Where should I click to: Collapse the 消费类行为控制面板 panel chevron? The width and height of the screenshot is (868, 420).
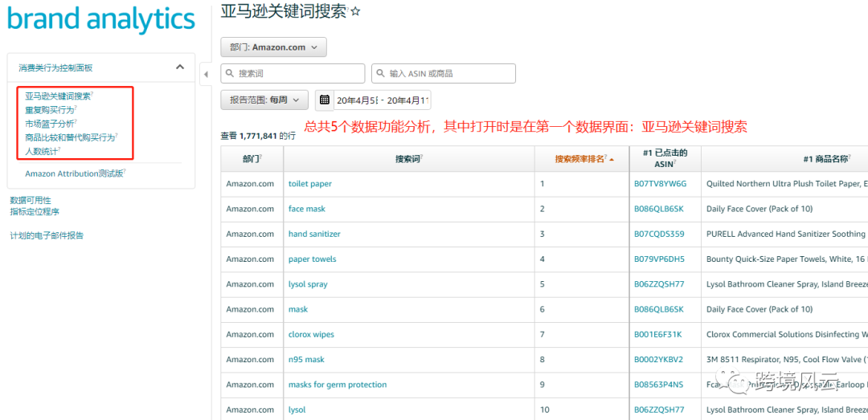pyautogui.click(x=180, y=67)
